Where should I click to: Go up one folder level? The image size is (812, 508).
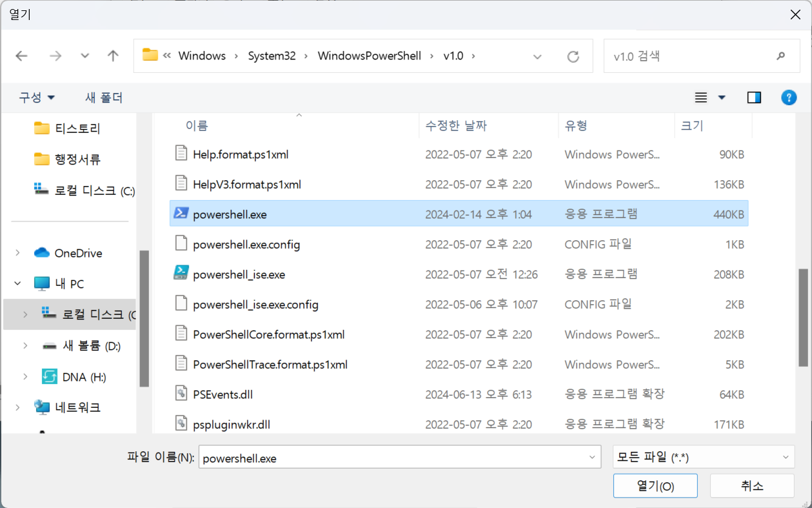point(114,56)
